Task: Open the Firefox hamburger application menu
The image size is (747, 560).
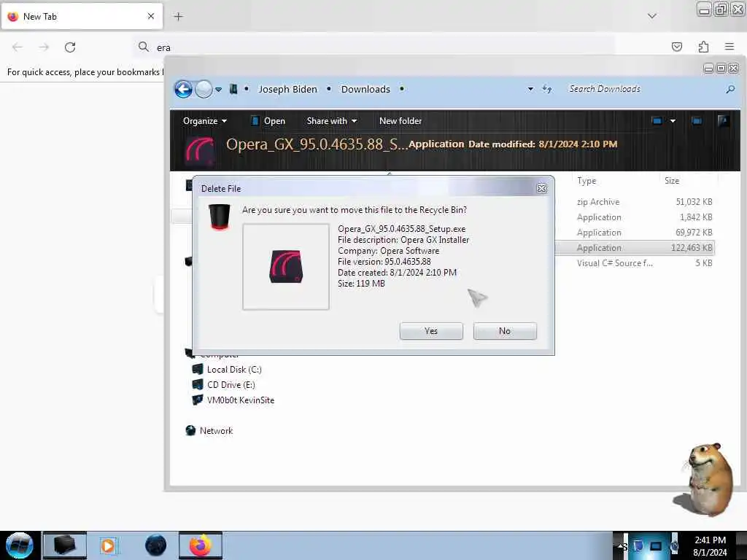Action: (x=729, y=47)
